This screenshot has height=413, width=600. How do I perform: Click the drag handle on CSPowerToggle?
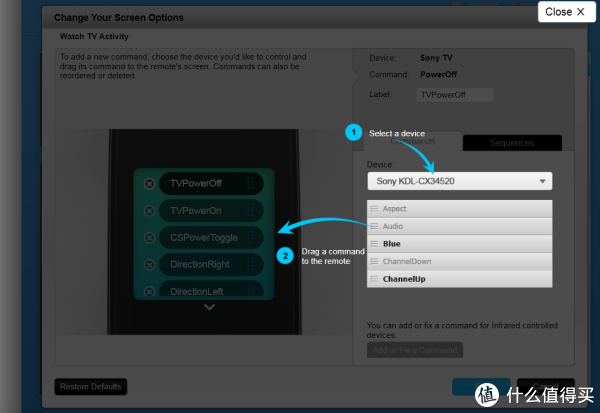coord(252,238)
